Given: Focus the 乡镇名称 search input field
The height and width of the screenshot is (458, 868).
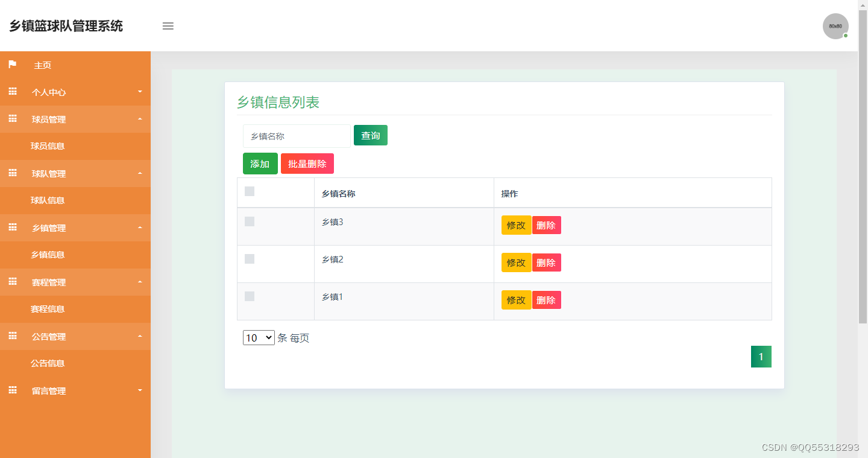Looking at the screenshot, I should [x=297, y=136].
